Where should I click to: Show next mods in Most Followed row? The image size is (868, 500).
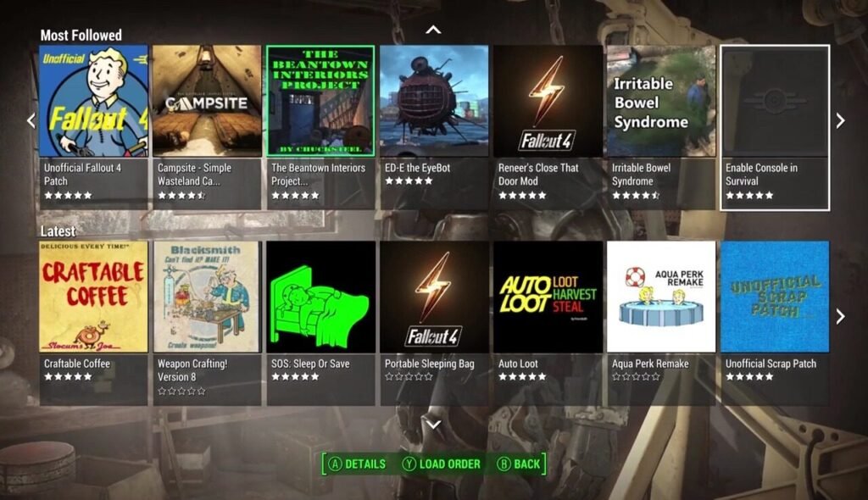click(840, 120)
